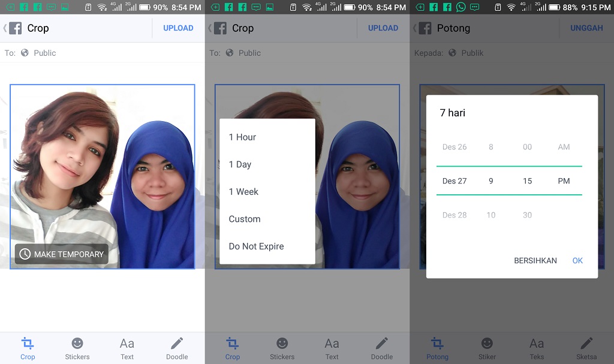Tap the Facebook back icon on the undimmed Crop screen

point(12,28)
